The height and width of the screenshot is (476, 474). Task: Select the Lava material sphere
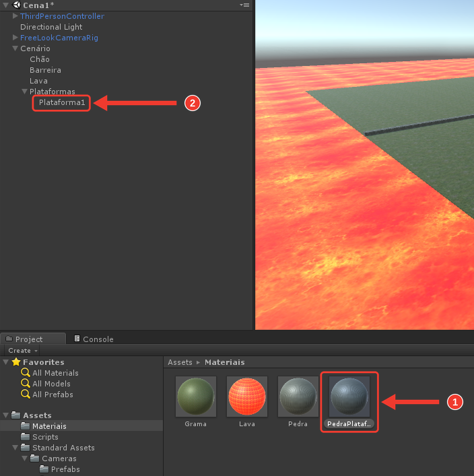[247, 396]
